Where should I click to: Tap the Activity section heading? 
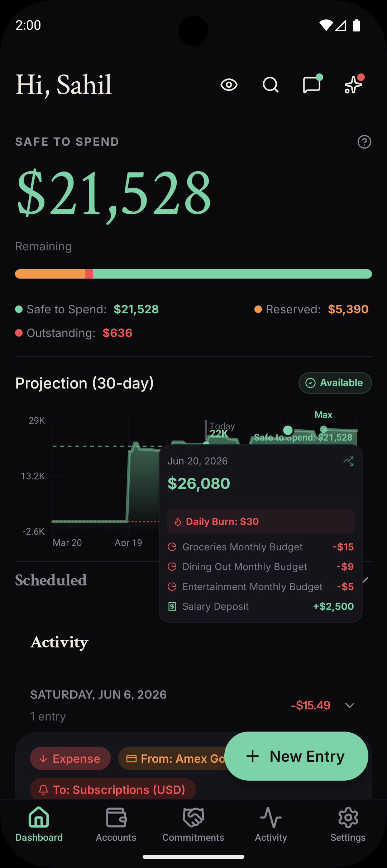point(59,642)
